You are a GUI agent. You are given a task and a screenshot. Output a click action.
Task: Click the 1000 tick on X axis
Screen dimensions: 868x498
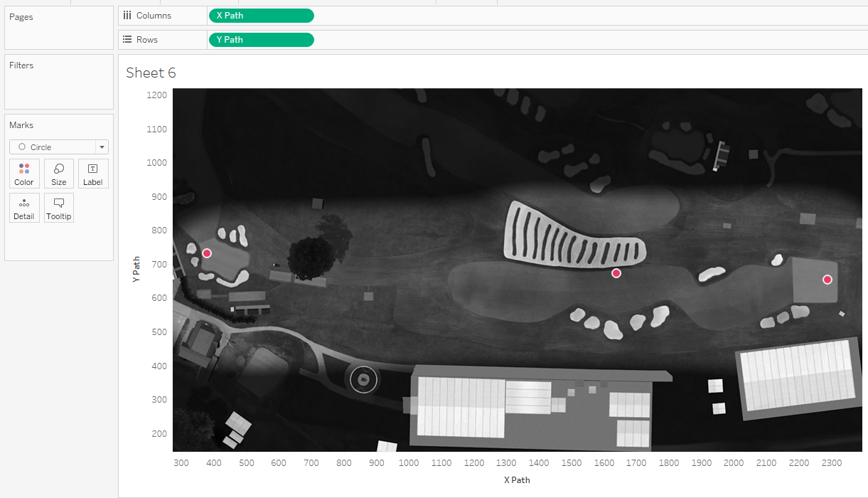coord(409,463)
